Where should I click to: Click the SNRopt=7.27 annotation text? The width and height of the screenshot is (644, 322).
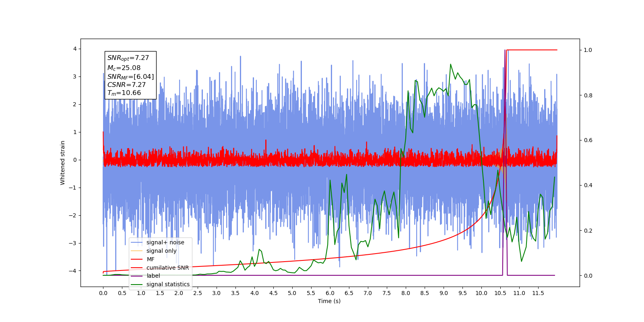pos(128,58)
